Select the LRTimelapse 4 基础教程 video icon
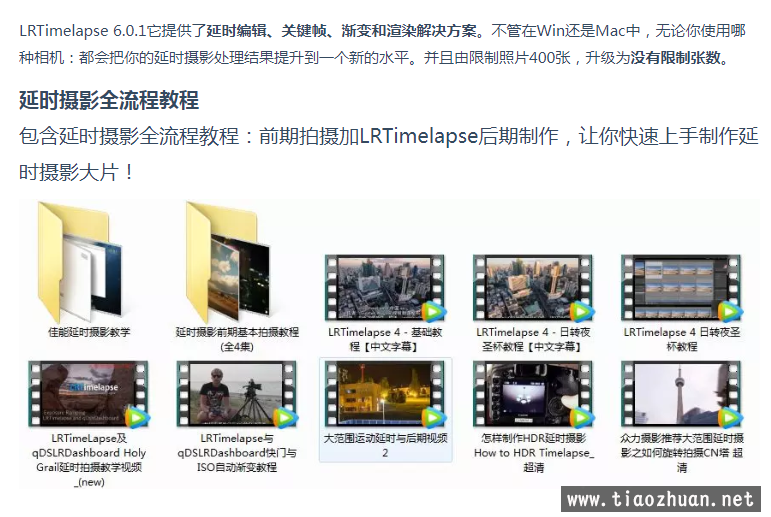 tap(385, 287)
